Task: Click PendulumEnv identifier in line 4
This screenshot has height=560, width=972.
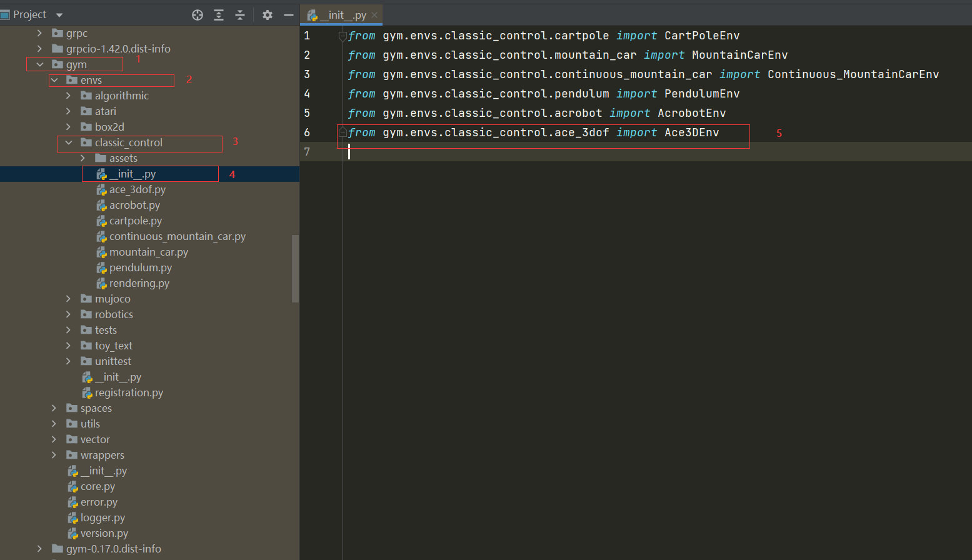Action: pos(702,94)
